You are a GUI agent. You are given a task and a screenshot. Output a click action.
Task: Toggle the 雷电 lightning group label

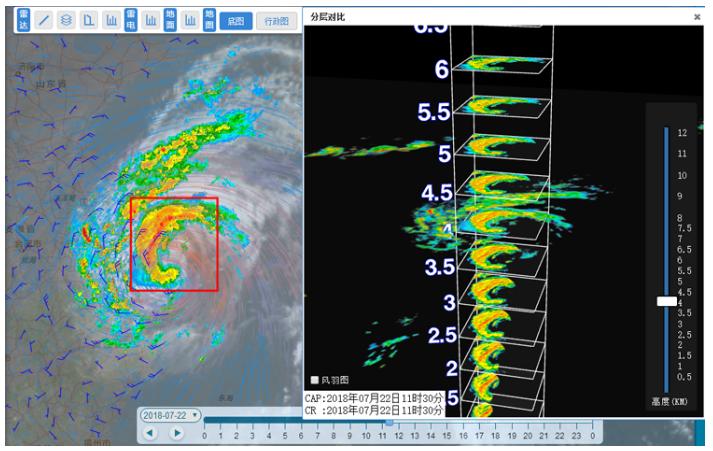pos(131,20)
